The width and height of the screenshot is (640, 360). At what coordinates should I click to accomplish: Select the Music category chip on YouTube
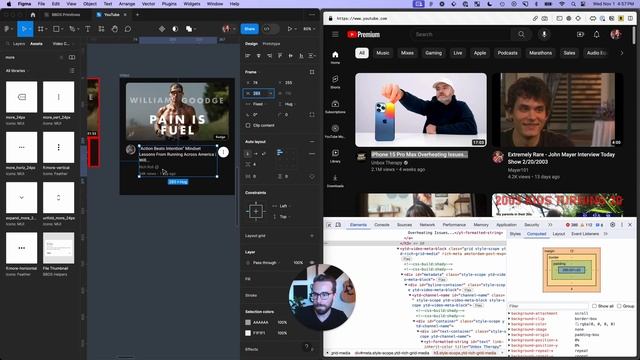click(382, 53)
